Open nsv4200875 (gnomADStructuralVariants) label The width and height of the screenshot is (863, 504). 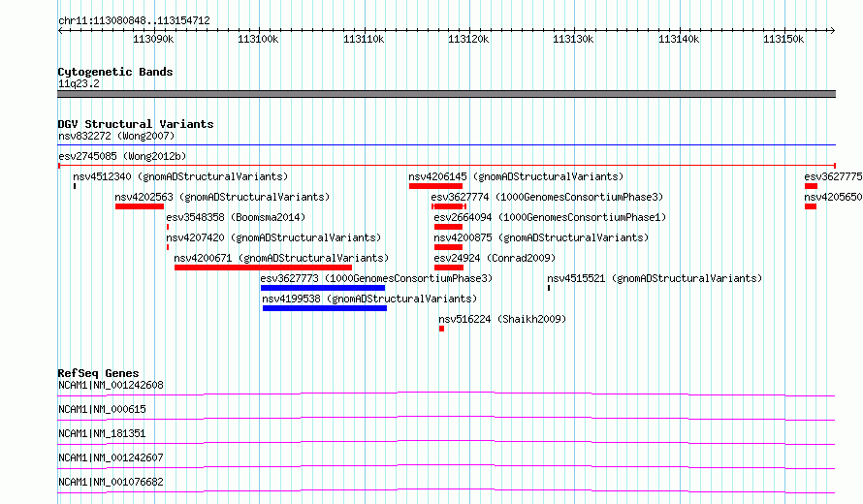click(541, 237)
